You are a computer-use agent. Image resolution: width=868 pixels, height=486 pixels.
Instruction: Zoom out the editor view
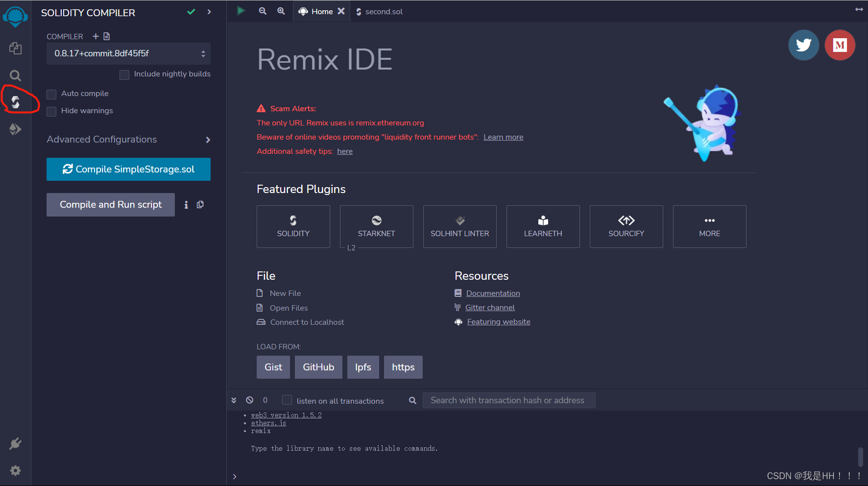pos(263,11)
